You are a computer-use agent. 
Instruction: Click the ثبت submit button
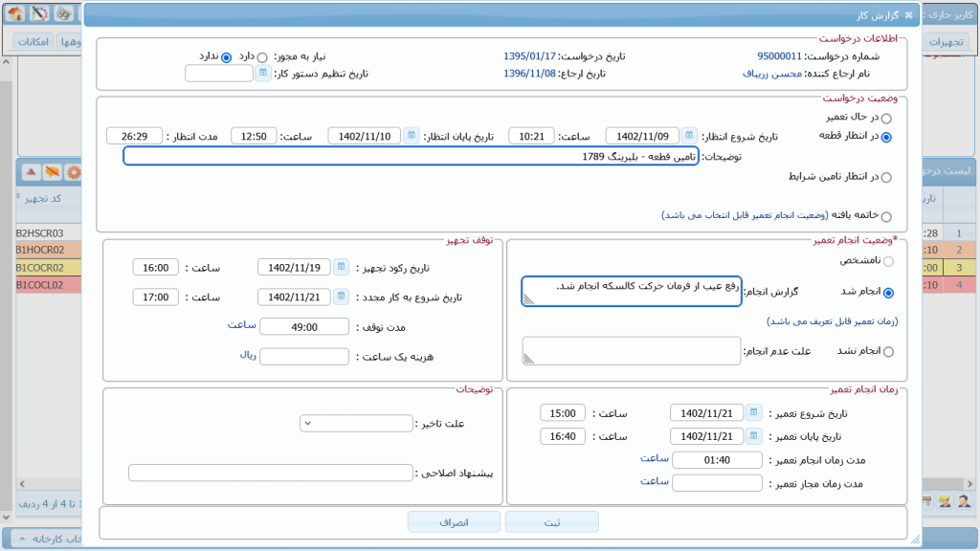[x=552, y=521]
